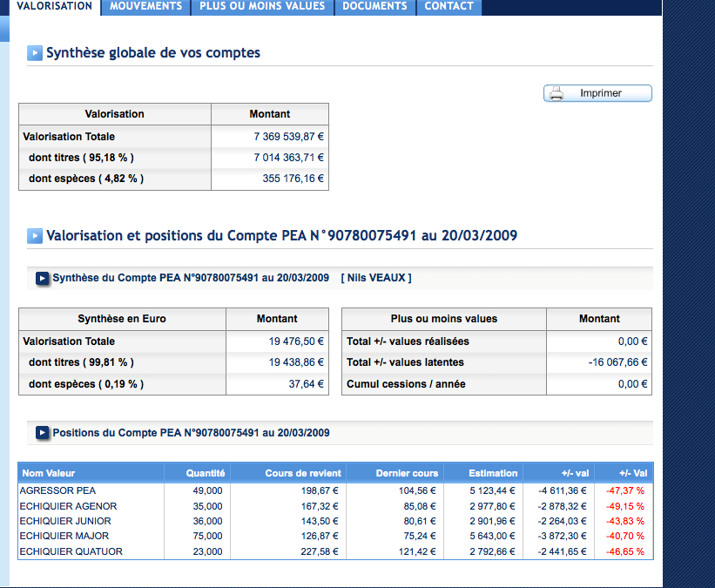Click the Total +/- values réalisées label
The image size is (715, 588).
click(408, 341)
